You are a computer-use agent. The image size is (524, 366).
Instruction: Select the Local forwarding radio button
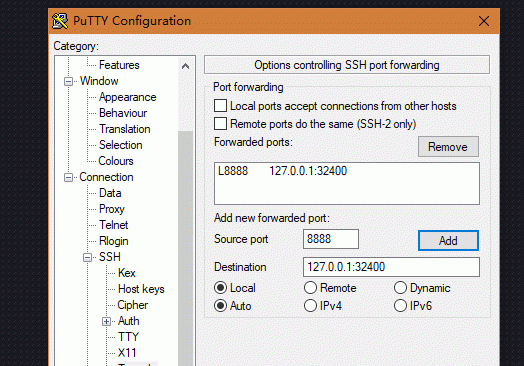[x=220, y=288]
